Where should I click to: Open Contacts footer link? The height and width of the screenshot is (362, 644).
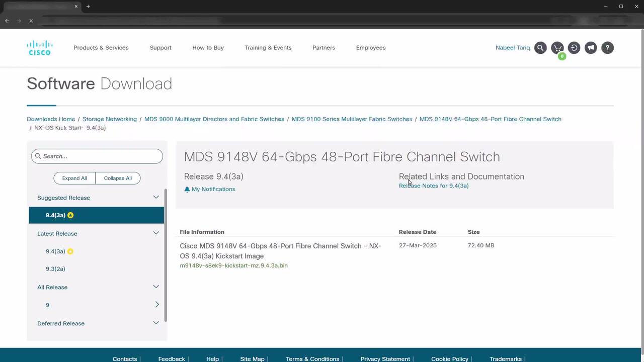[125, 359]
